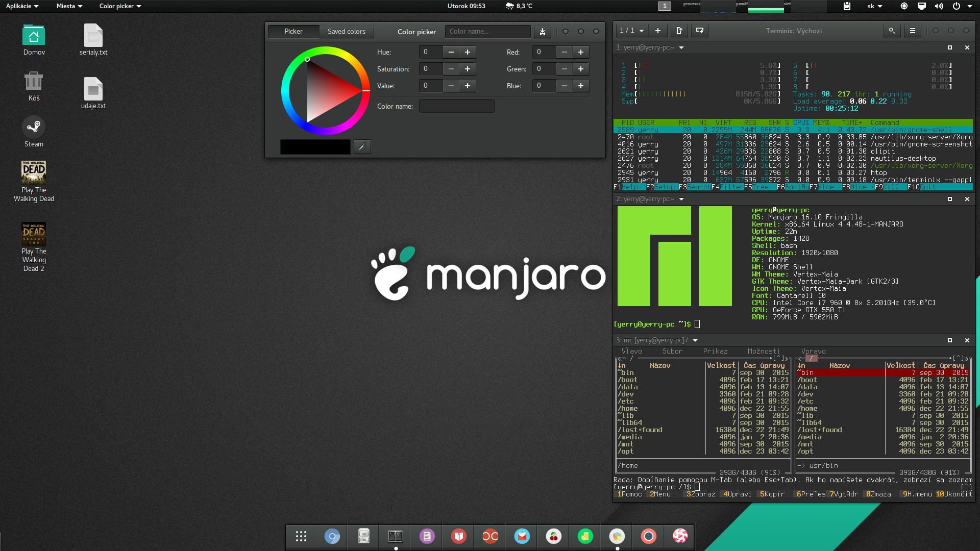The width and height of the screenshot is (980, 551).
Task: Open the Terminix session 1 / 1 dropdown
Action: (632, 31)
